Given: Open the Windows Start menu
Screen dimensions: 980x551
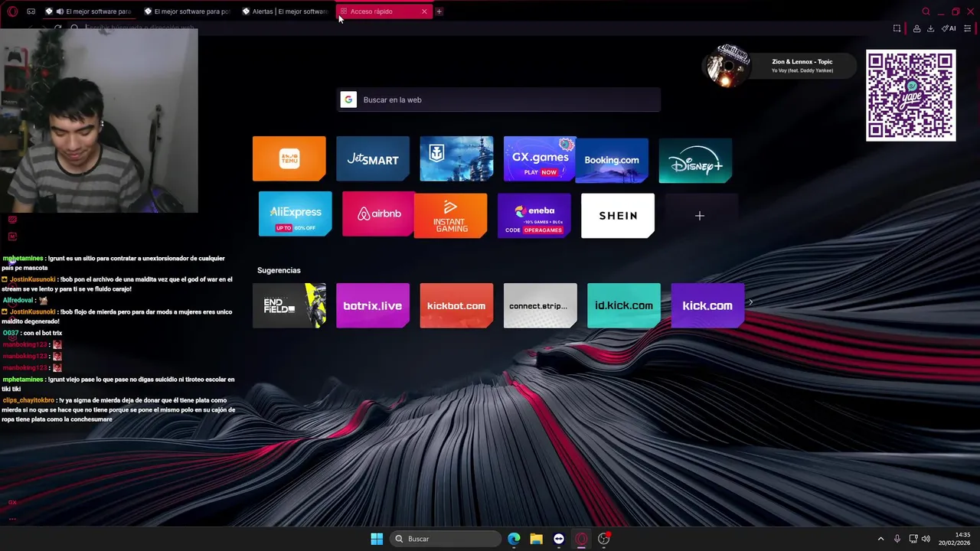Looking at the screenshot, I should click(x=377, y=539).
